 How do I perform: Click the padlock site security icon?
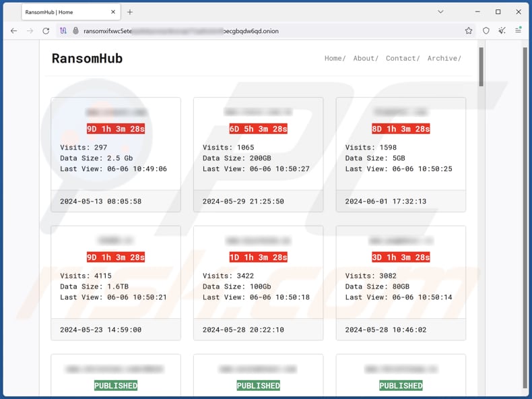click(75, 31)
